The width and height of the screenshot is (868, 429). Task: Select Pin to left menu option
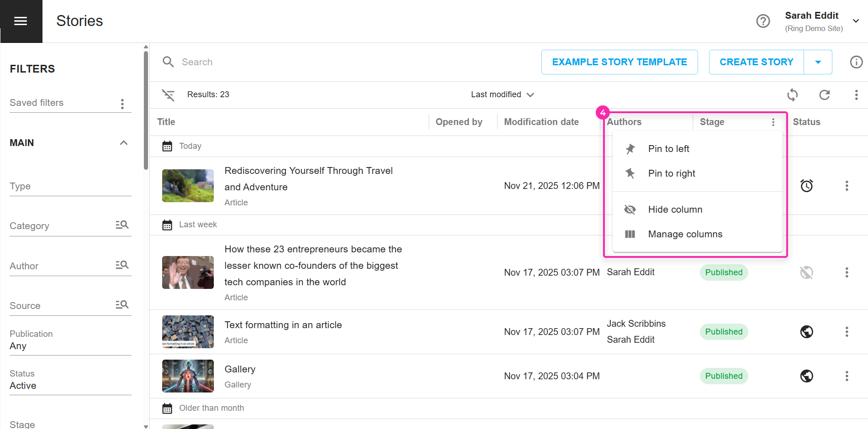668,149
